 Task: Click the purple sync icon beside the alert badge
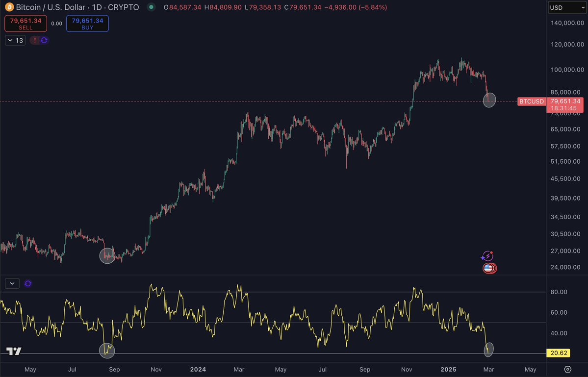pos(44,40)
